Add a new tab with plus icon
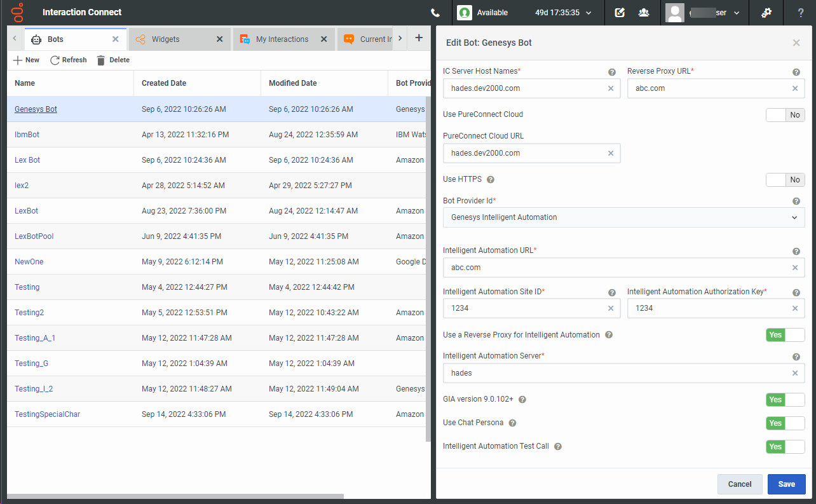This screenshot has width=816, height=504. [419, 38]
